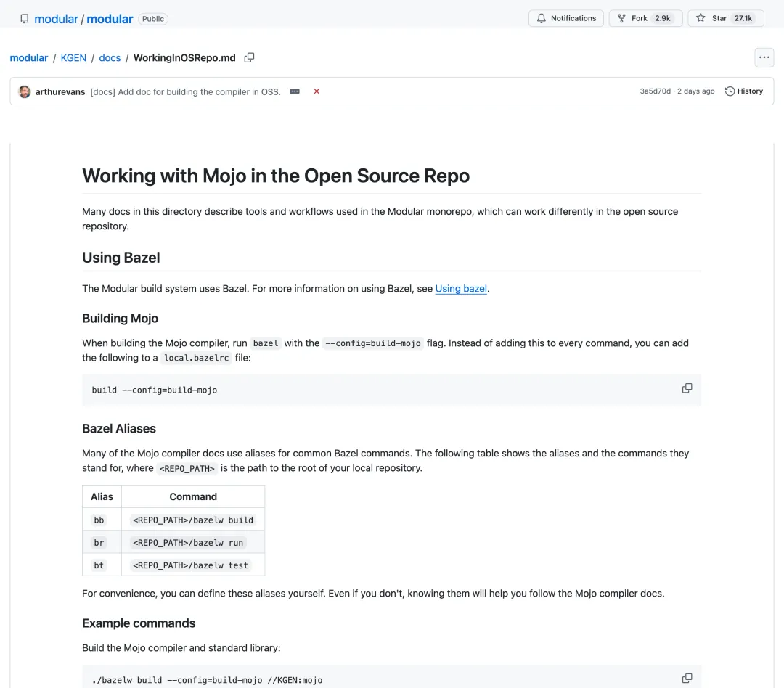Viewport: 784px width, 688px height.
Task: Click the Bazel Aliases heading
Action: point(119,428)
